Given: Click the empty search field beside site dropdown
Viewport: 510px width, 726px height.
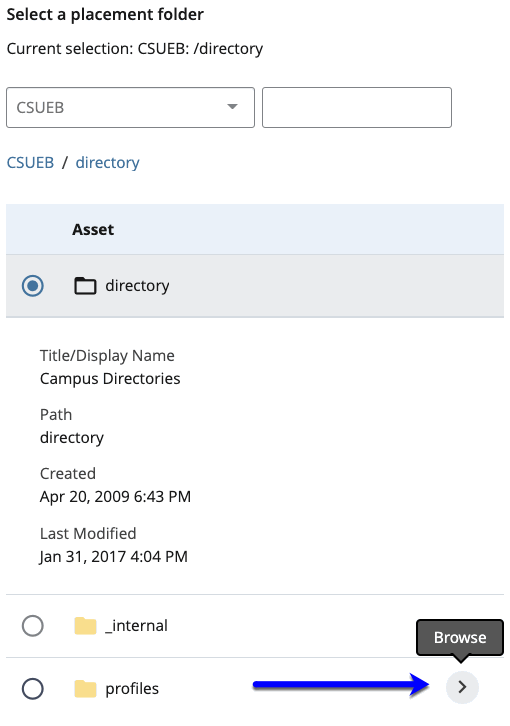Looking at the screenshot, I should point(357,107).
